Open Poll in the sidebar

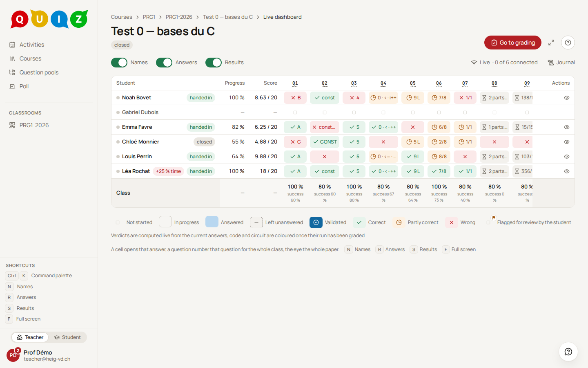click(x=49, y=86)
